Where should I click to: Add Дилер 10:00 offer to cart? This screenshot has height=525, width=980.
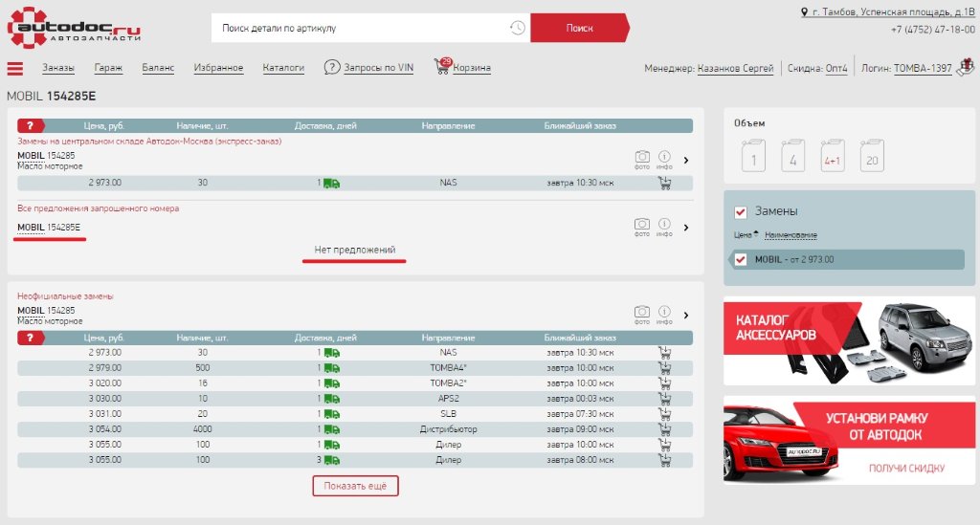click(664, 445)
